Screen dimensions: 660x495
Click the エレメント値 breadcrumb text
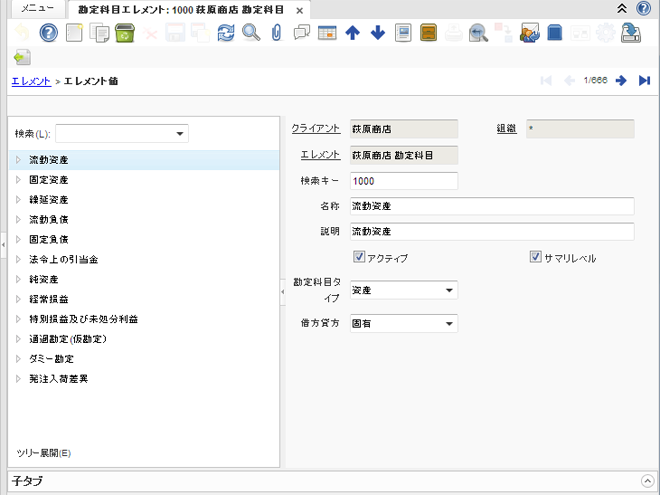pyautogui.click(x=90, y=81)
